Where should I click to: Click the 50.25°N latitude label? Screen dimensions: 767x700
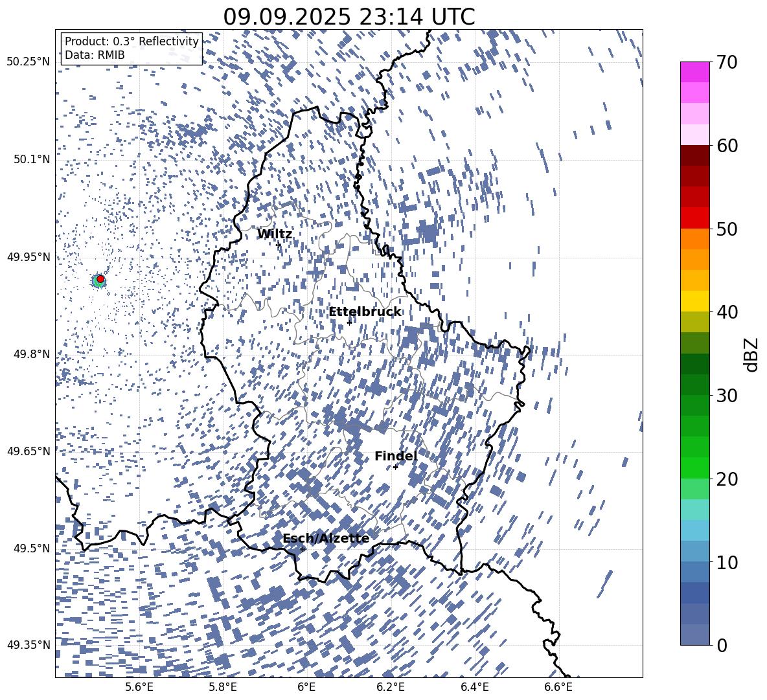click(29, 62)
